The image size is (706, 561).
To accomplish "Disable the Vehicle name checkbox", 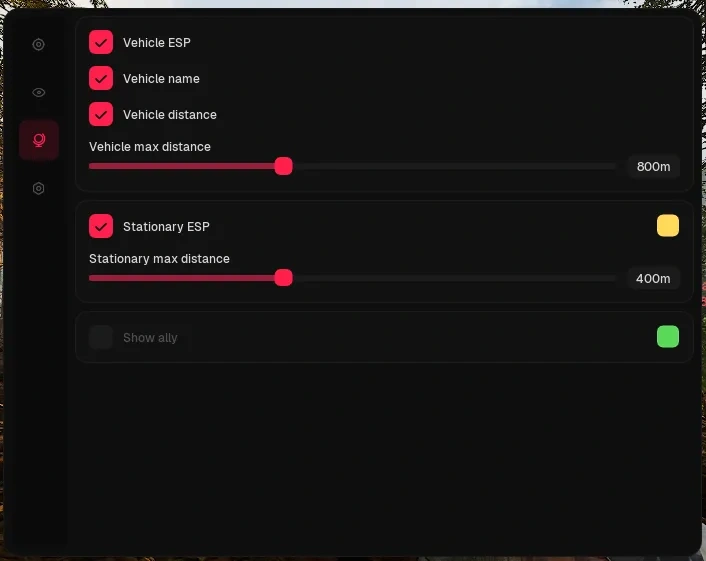I will point(101,78).
